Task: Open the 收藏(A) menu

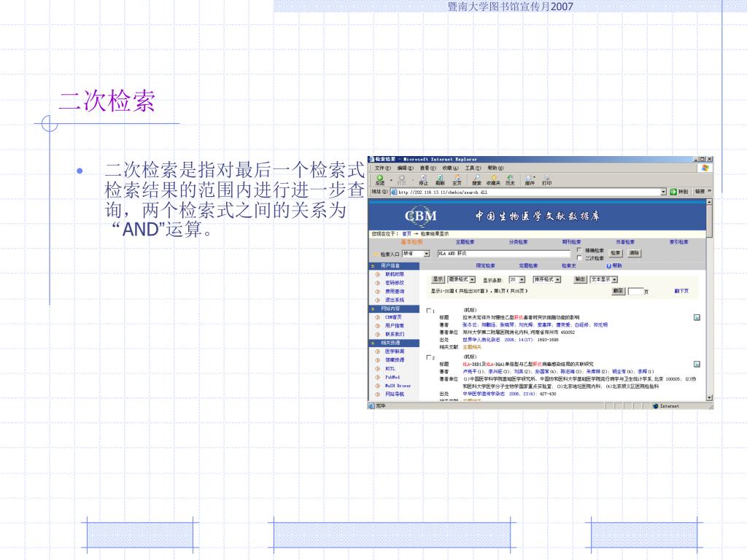Action: pyautogui.click(x=450, y=168)
